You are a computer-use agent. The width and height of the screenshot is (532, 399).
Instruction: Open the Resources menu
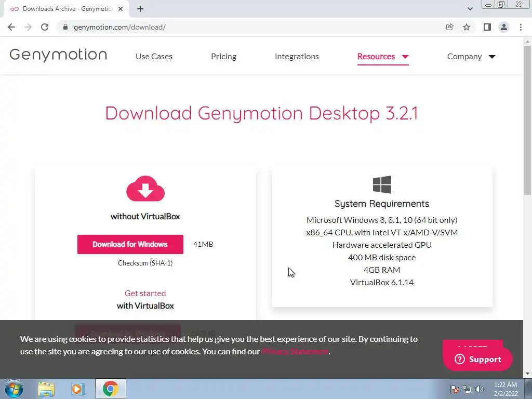coord(376,56)
